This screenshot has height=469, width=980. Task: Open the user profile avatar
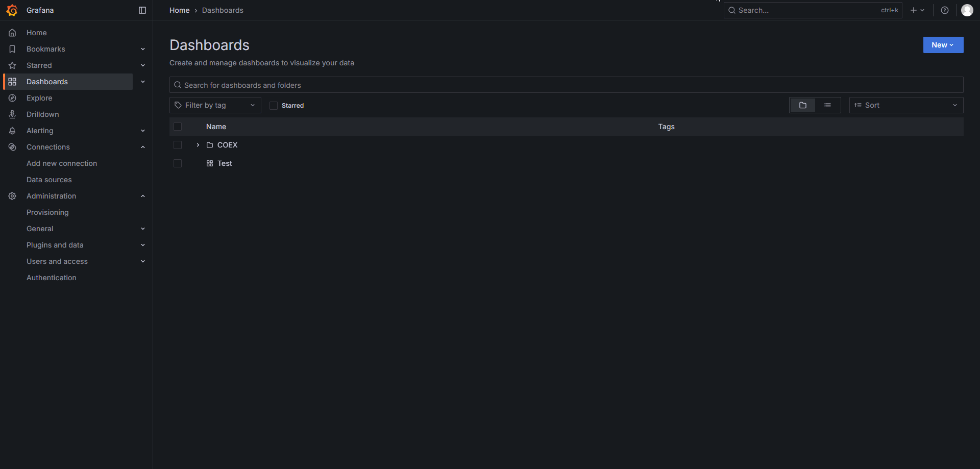(967, 10)
